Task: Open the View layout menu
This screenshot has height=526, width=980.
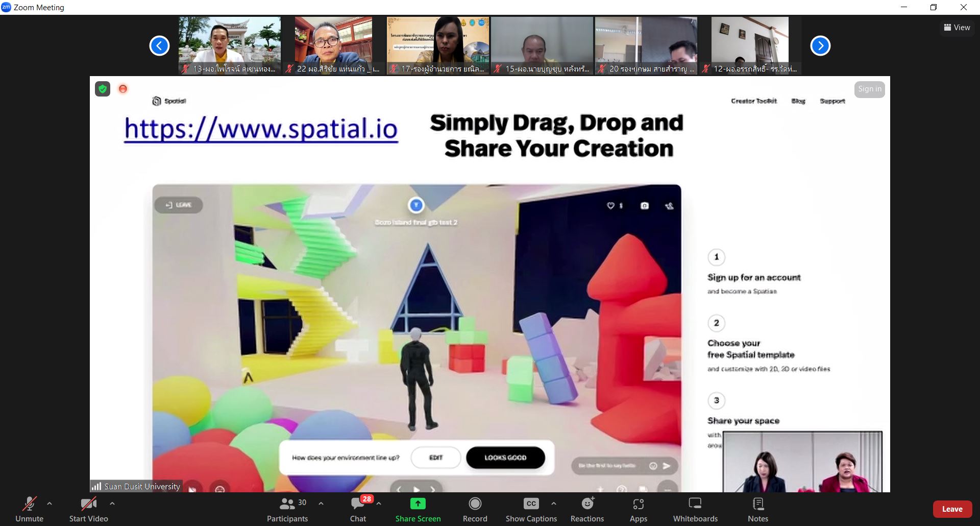Action: [957, 28]
